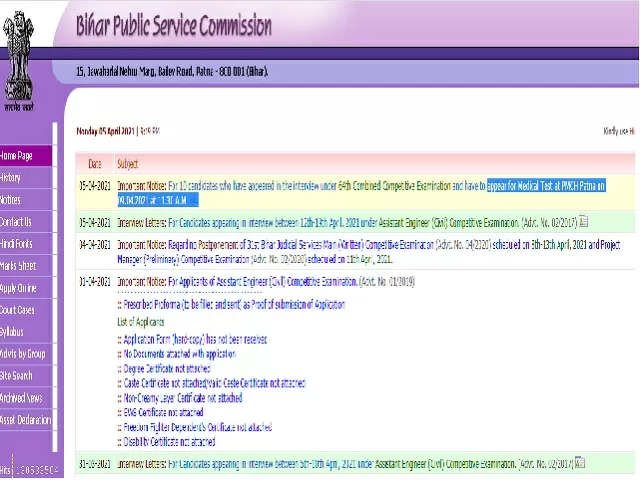The width and height of the screenshot is (640, 480).
Task: Open Important Notice for Applicants Advt. No. 01/2019
Action: (266, 282)
